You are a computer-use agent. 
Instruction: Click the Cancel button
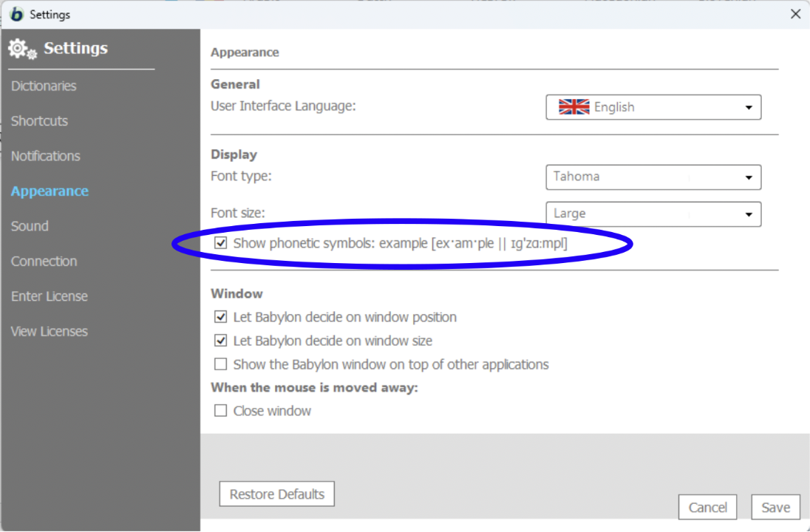(707, 507)
